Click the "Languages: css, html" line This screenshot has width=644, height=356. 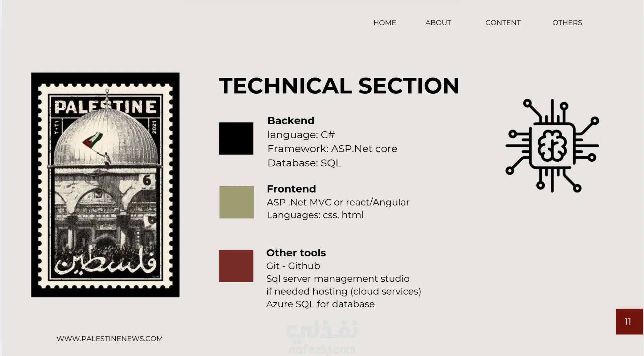[315, 215]
